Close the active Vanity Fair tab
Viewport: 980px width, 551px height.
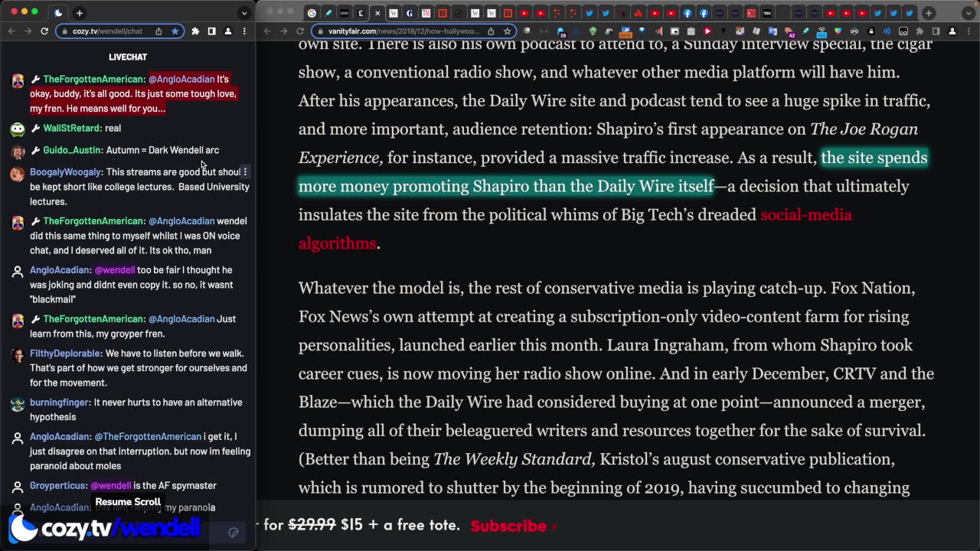(x=377, y=13)
